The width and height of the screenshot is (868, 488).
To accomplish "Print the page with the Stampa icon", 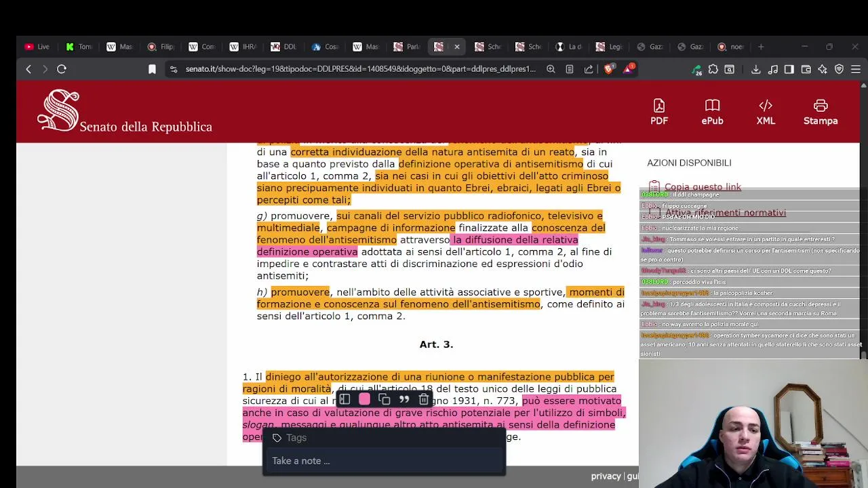I will [x=821, y=112].
